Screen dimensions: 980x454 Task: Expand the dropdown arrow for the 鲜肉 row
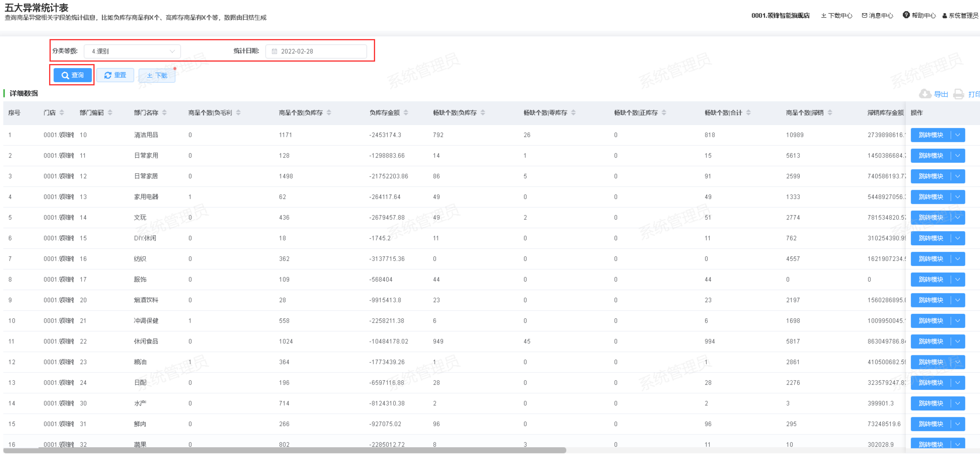pos(958,424)
